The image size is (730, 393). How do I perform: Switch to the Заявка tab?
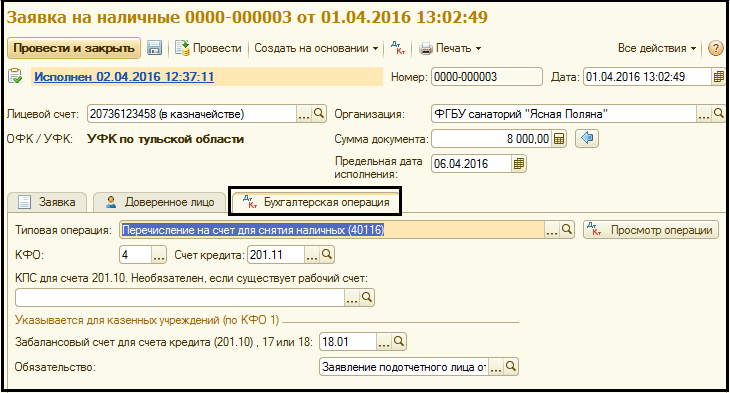(x=47, y=202)
